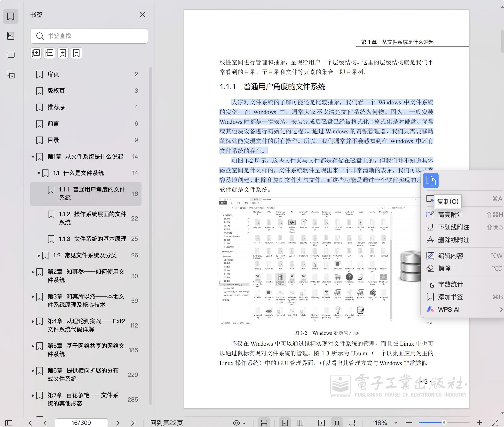
Task: Click the expand all bookmarks icon
Action: tap(36, 53)
